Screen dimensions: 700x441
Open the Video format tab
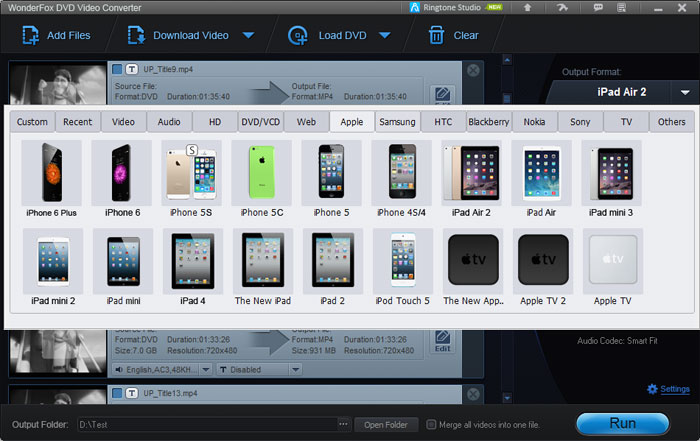coord(123,122)
